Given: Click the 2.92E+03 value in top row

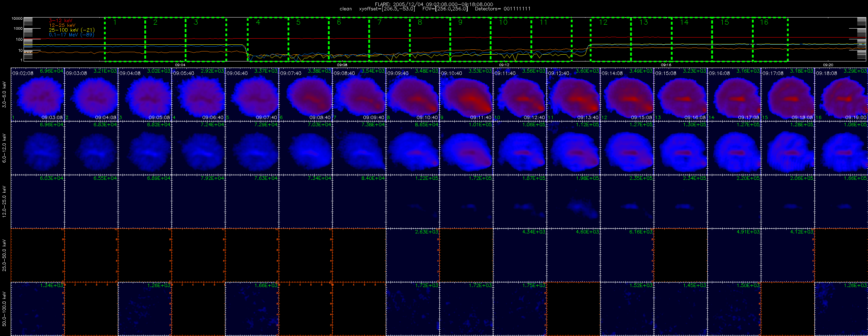Looking at the screenshot, I should (212, 71).
